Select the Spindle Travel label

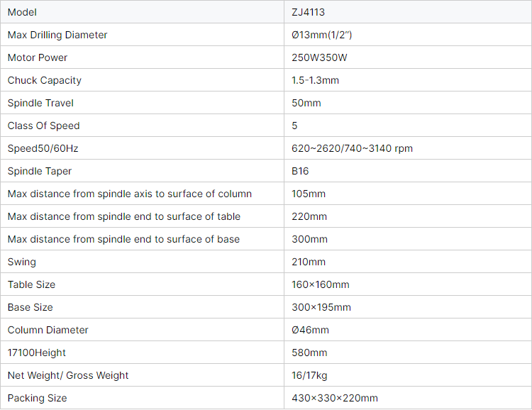40,103
